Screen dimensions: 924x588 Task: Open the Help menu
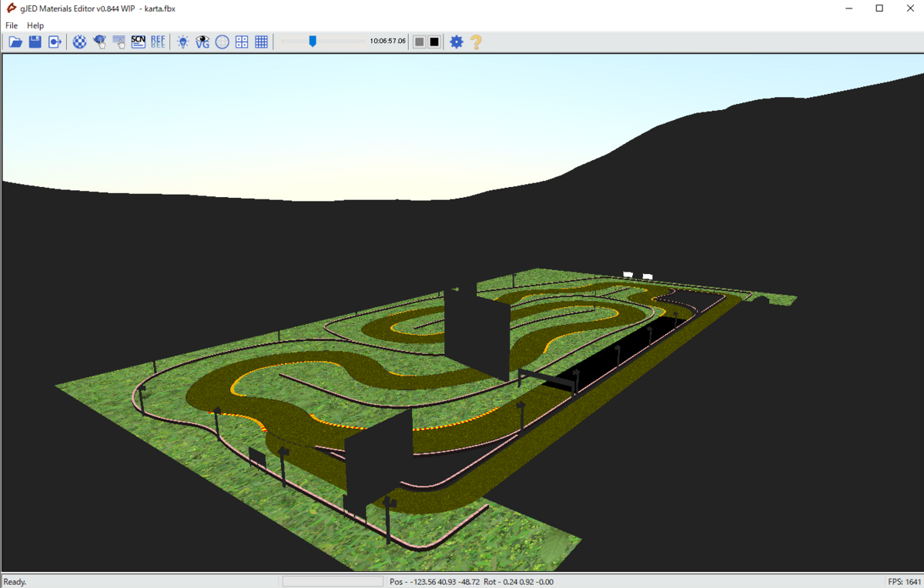click(x=35, y=25)
